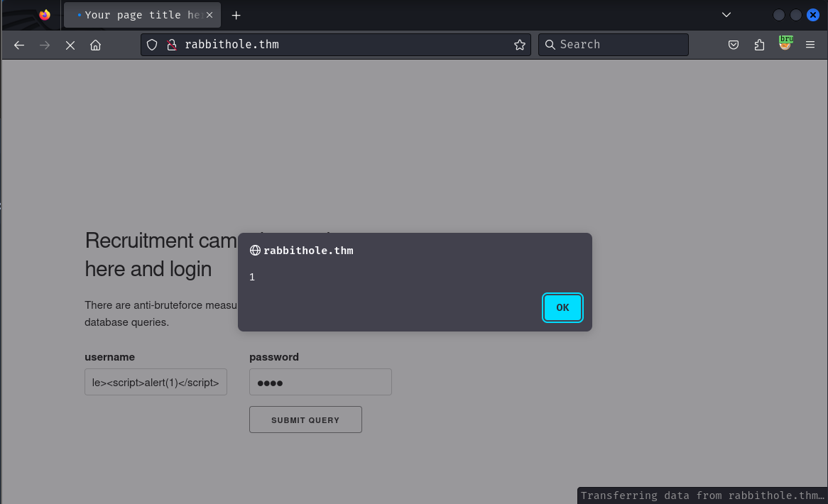The image size is (828, 504).
Task: Click into the password field
Action: [320, 382]
